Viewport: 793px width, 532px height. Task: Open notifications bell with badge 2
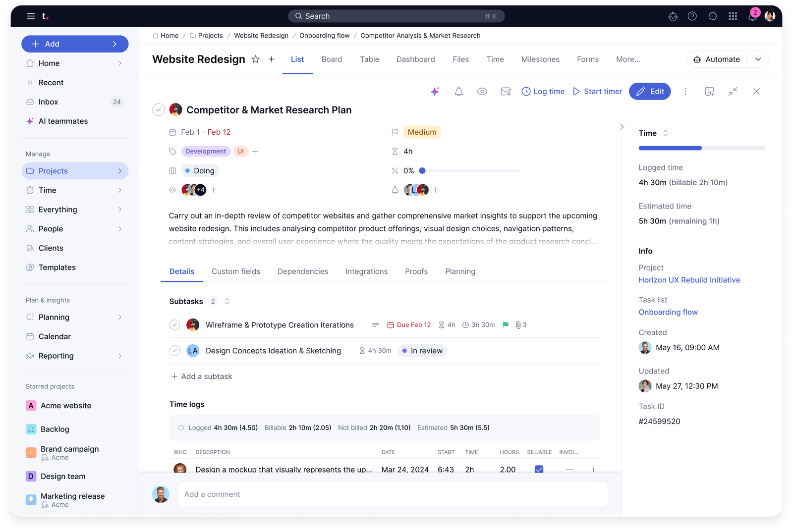click(x=753, y=15)
